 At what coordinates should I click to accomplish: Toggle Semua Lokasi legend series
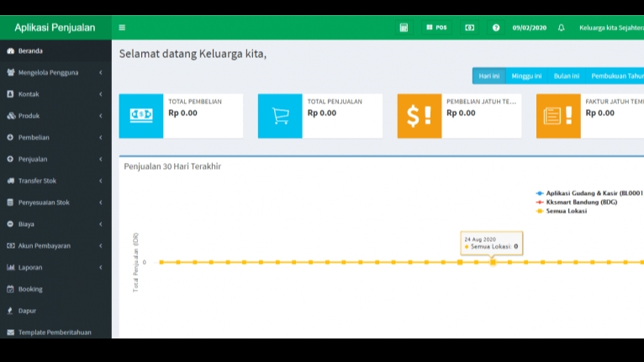(566, 211)
